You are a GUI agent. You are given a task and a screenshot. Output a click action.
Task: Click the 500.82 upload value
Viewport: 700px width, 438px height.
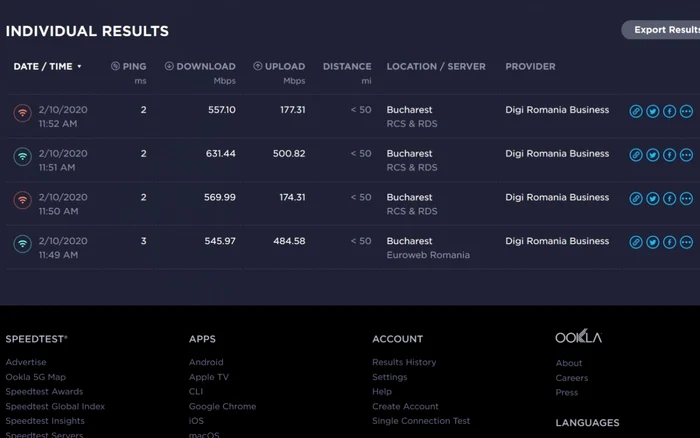click(x=289, y=154)
